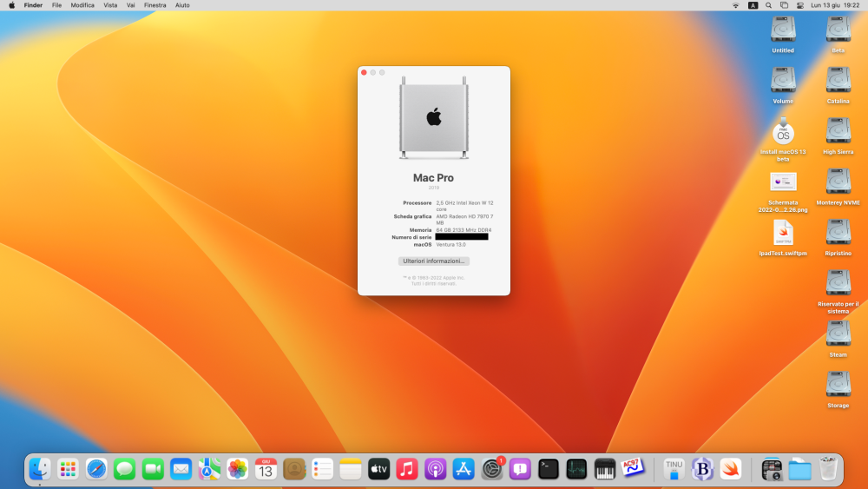This screenshot has width=868, height=489.
Task: Open the Apple TV app in Dock
Action: click(378, 470)
